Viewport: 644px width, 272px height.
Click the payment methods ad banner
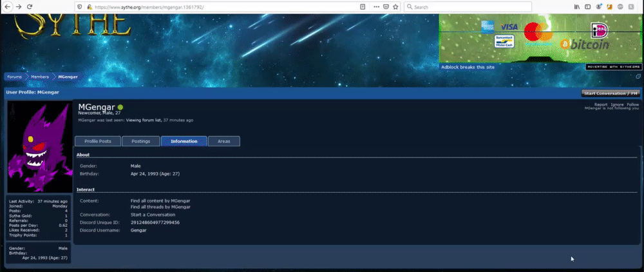(540, 38)
